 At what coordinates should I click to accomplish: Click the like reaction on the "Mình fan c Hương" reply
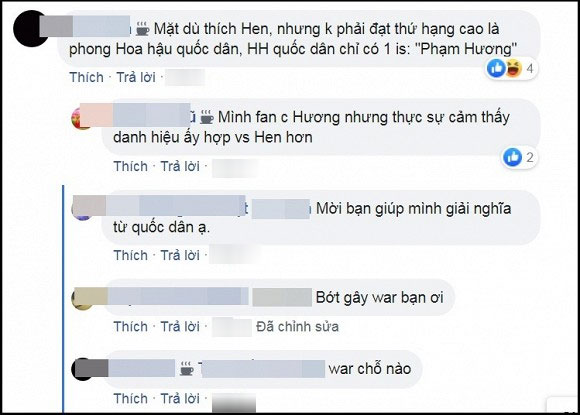point(513,157)
